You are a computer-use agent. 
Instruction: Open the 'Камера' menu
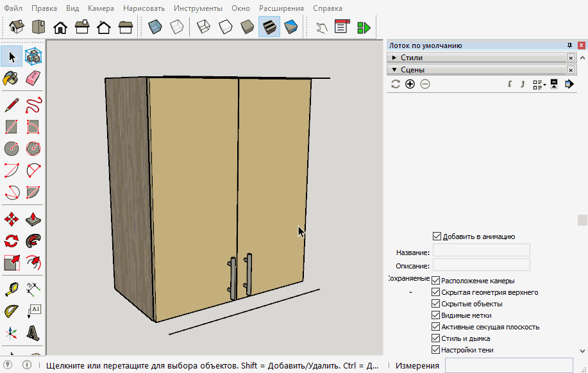pyautogui.click(x=101, y=8)
